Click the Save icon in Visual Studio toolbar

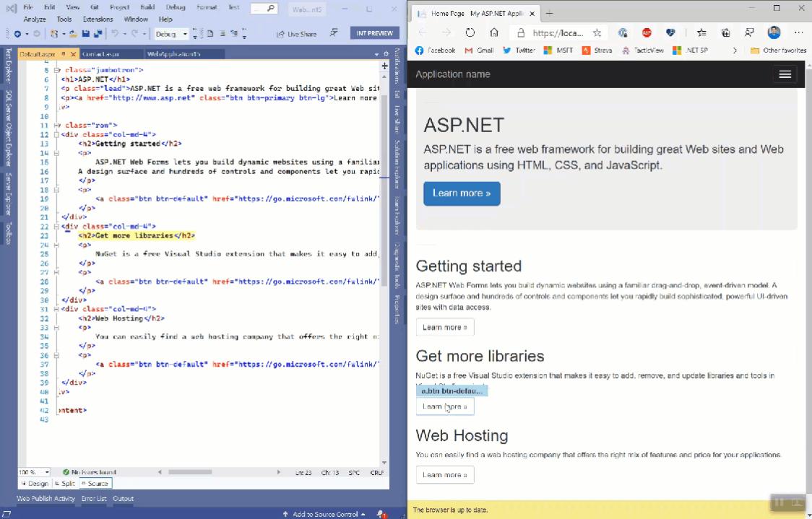point(85,34)
